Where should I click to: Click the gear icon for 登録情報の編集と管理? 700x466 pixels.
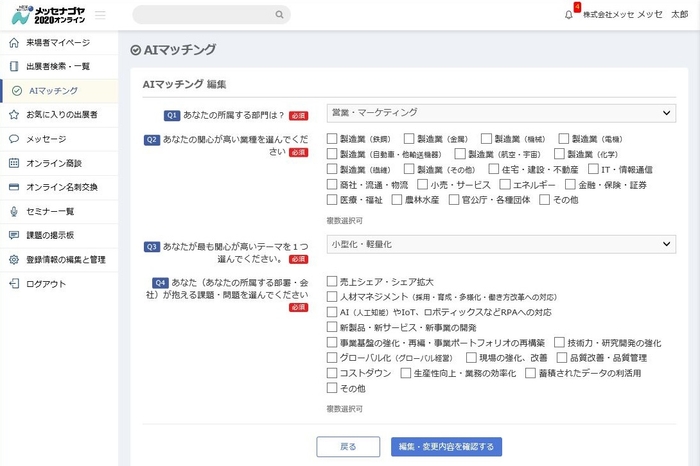coord(13,259)
